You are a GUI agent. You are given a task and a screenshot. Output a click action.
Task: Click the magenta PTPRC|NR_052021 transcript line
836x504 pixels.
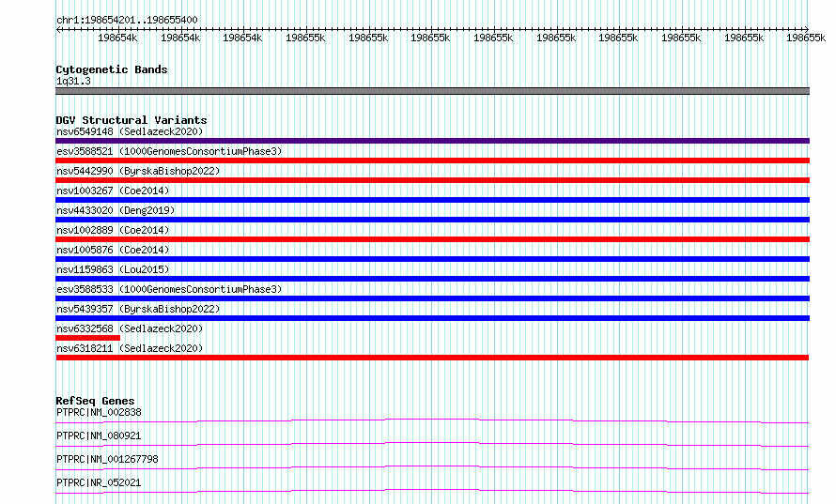pyautogui.click(x=432, y=491)
